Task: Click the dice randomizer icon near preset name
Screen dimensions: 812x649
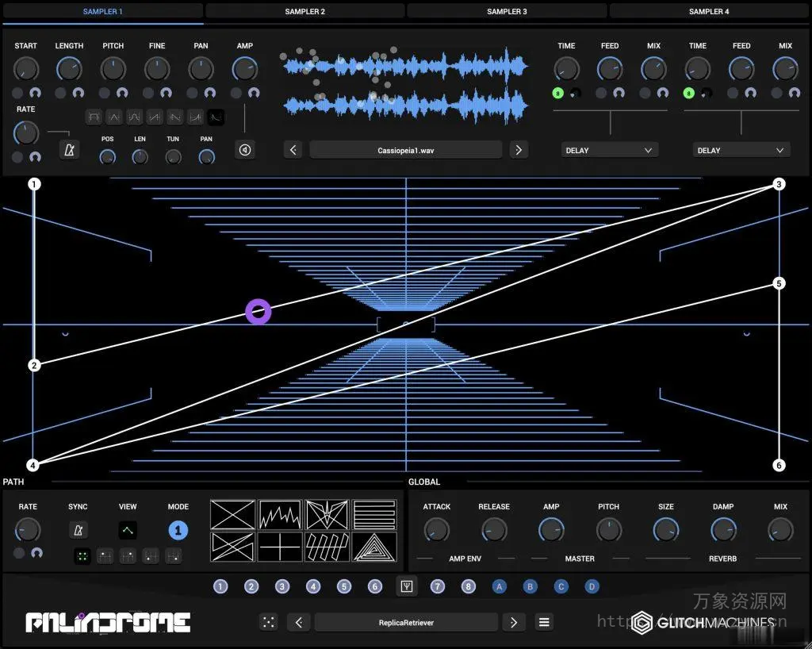Action: 269,622
